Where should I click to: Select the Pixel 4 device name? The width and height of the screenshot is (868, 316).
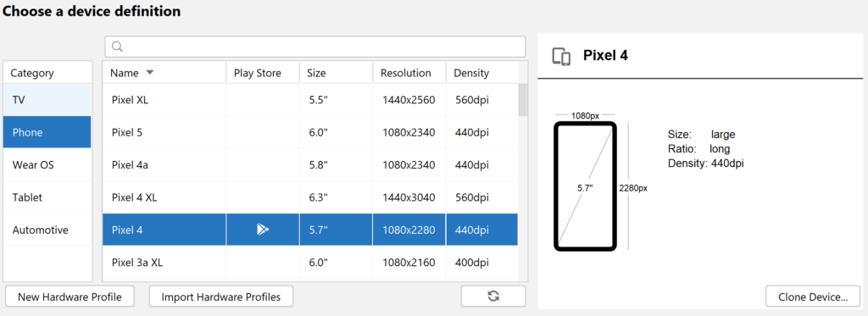point(127,230)
